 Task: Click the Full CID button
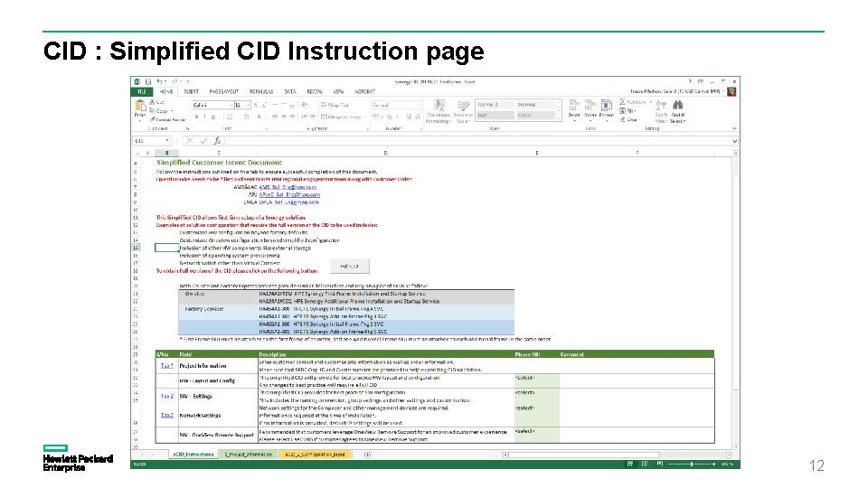349,266
